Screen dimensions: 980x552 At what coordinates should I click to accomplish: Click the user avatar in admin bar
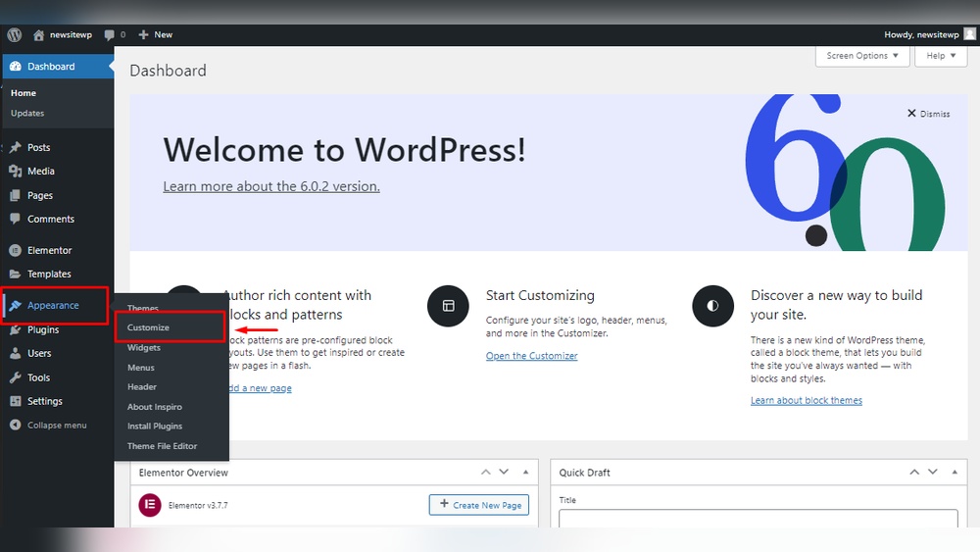[969, 34]
